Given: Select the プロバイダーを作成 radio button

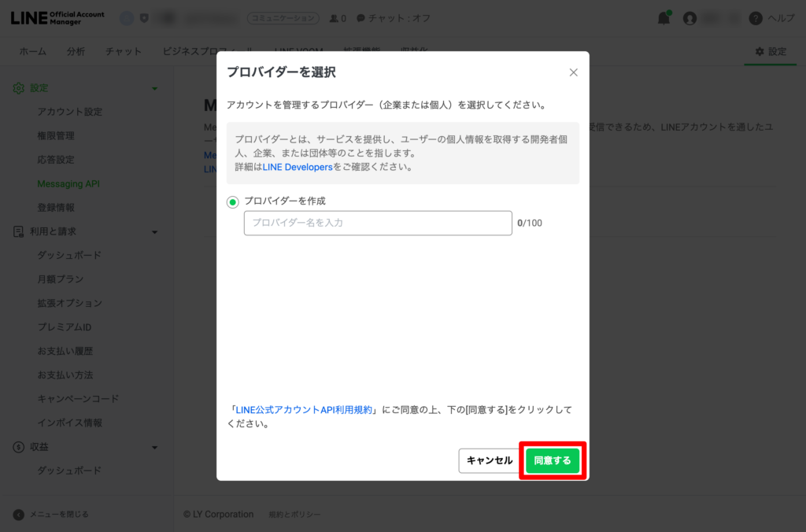Looking at the screenshot, I should (233, 202).
